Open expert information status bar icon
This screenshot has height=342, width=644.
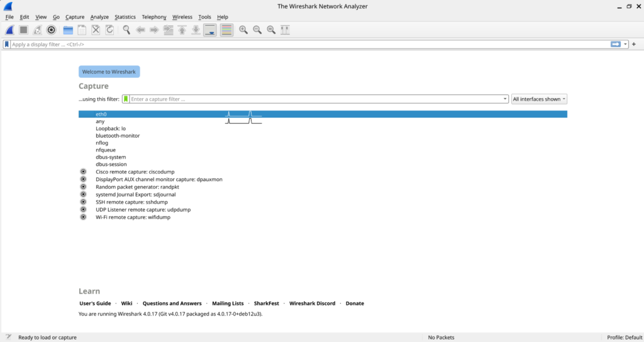8,337
